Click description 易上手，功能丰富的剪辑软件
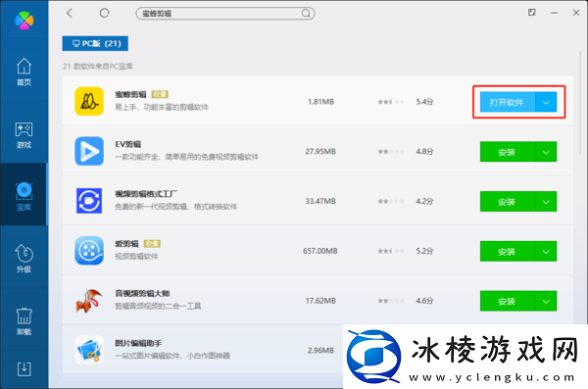The height and width of the screenshot is (389, 588). click(162, 107)
